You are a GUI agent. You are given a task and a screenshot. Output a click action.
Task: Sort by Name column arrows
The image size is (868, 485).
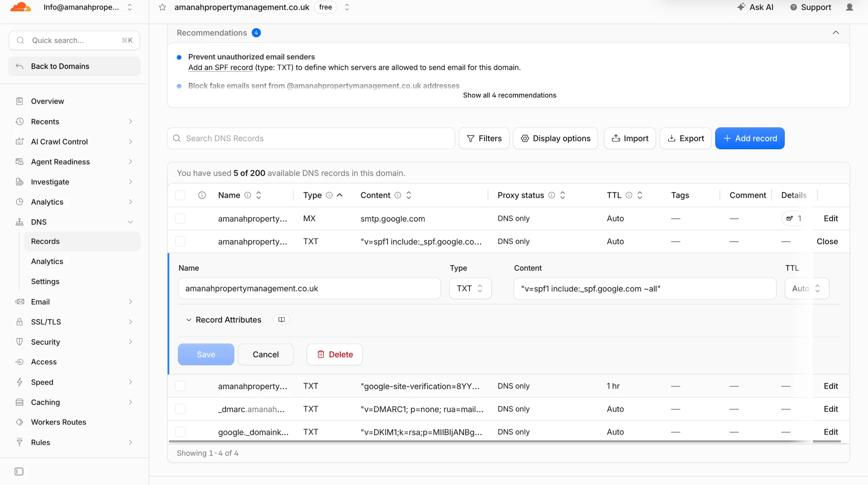tap(259, 195)
